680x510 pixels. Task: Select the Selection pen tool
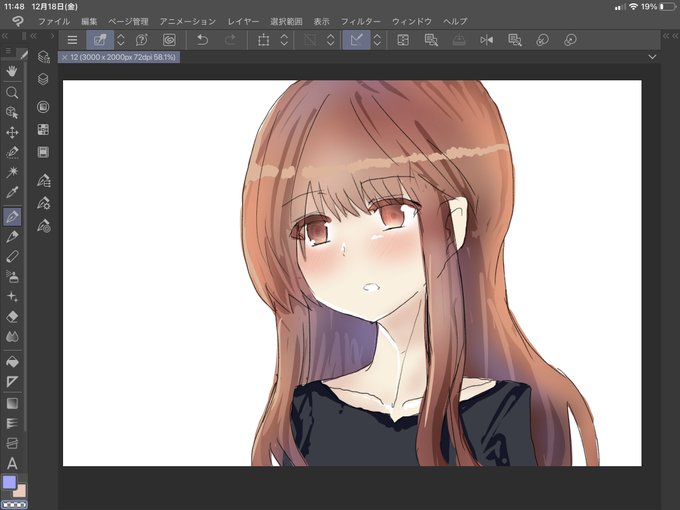pos(12,152)
